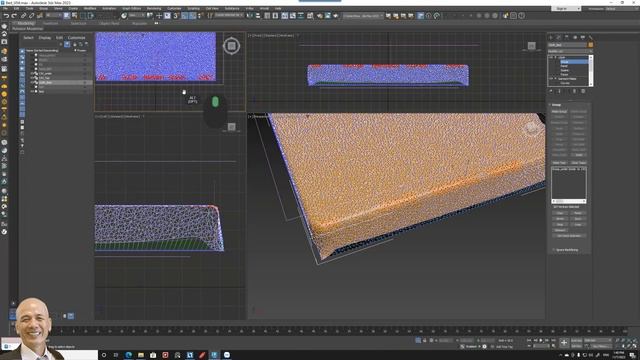Toggle Window/Crossing selection mode

tap(91, 16)
